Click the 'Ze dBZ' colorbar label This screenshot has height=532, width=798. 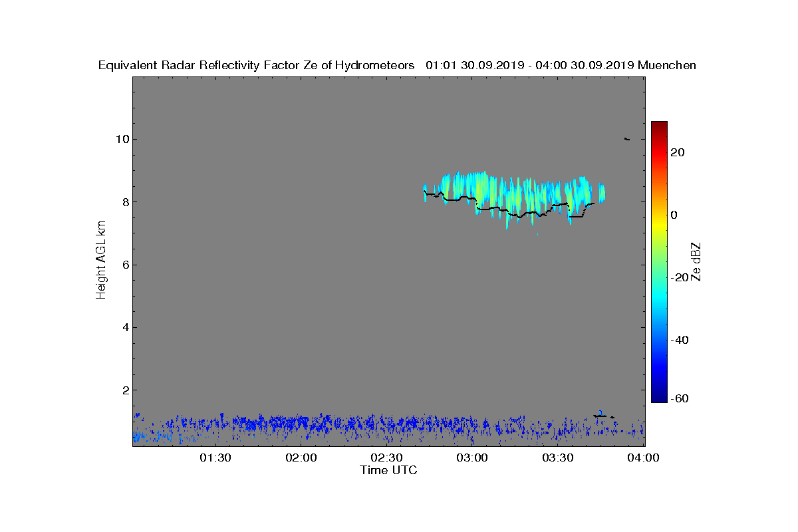tap(696, 262)
